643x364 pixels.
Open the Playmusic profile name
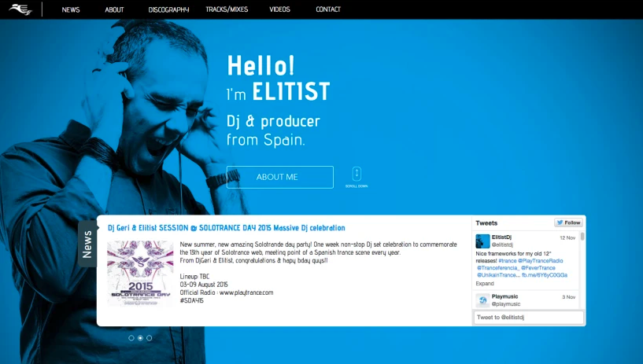[504, 296]
